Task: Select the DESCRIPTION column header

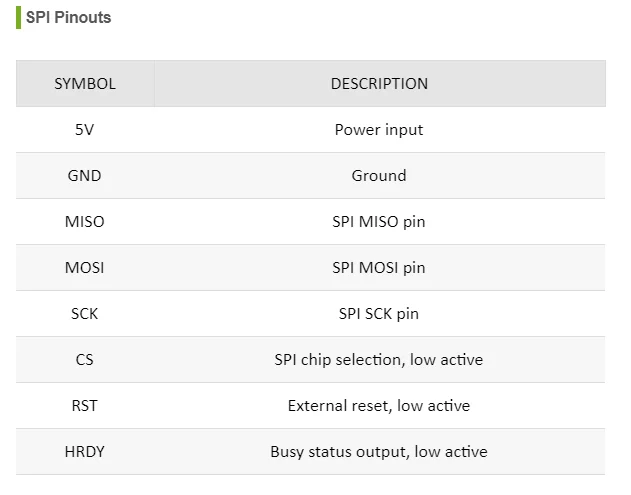Action: pos(379,84)
